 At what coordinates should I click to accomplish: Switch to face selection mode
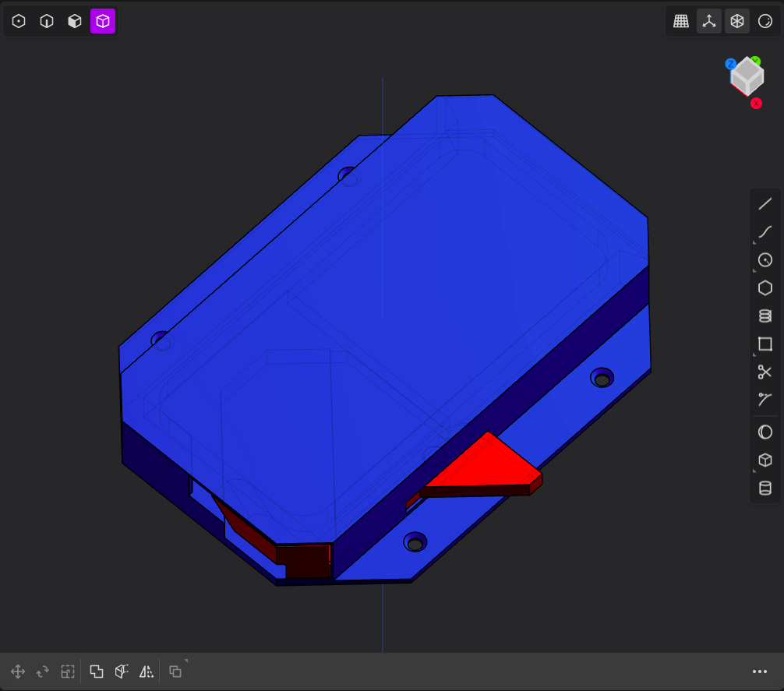click(75, 22)
